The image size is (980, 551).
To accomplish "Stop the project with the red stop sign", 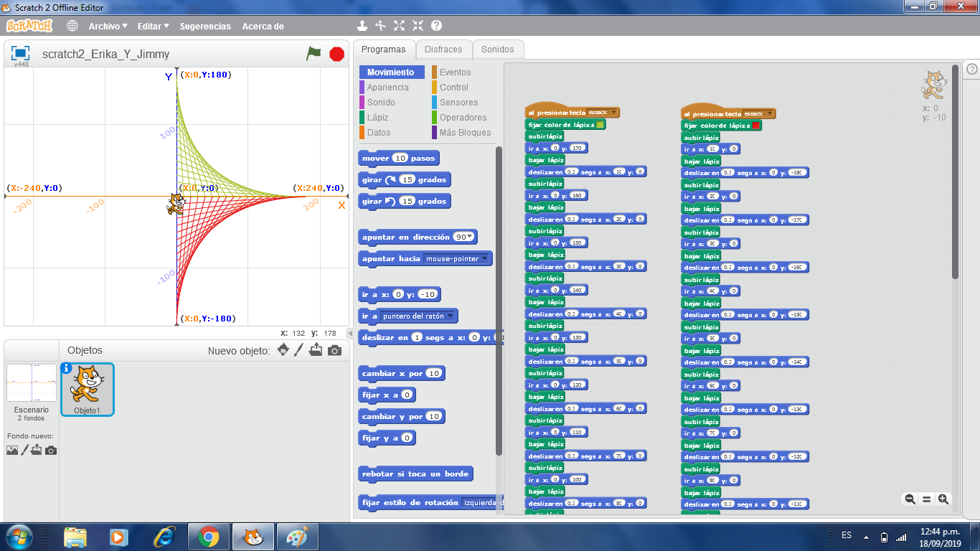I will click(336, 52).
